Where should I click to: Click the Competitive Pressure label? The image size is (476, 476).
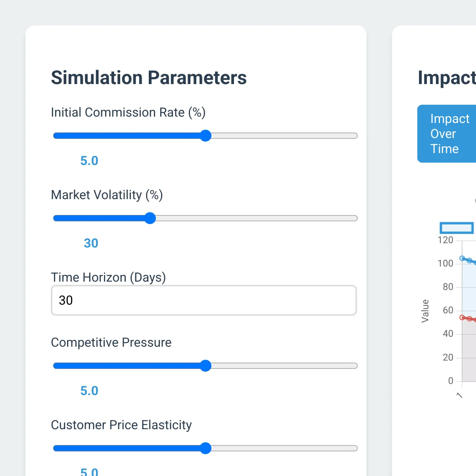111,342
